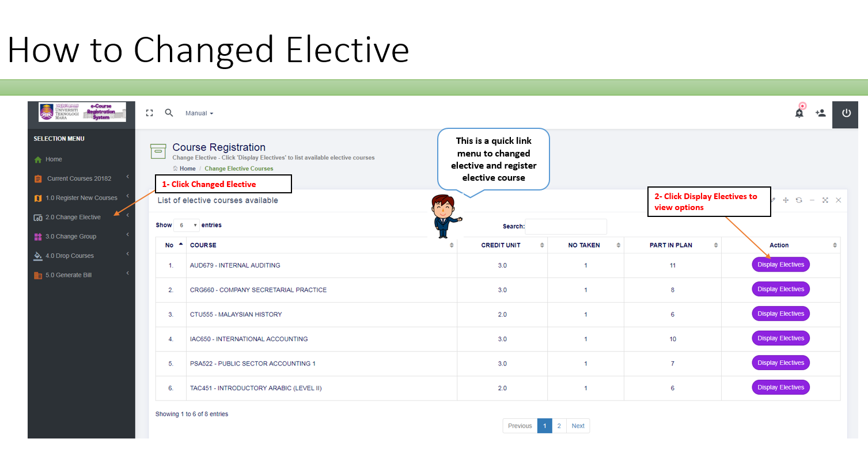Image resolution: width=868 pixels, height=450 pixels.
Task: Click the part in plan value 11
Action: point(672,266)
